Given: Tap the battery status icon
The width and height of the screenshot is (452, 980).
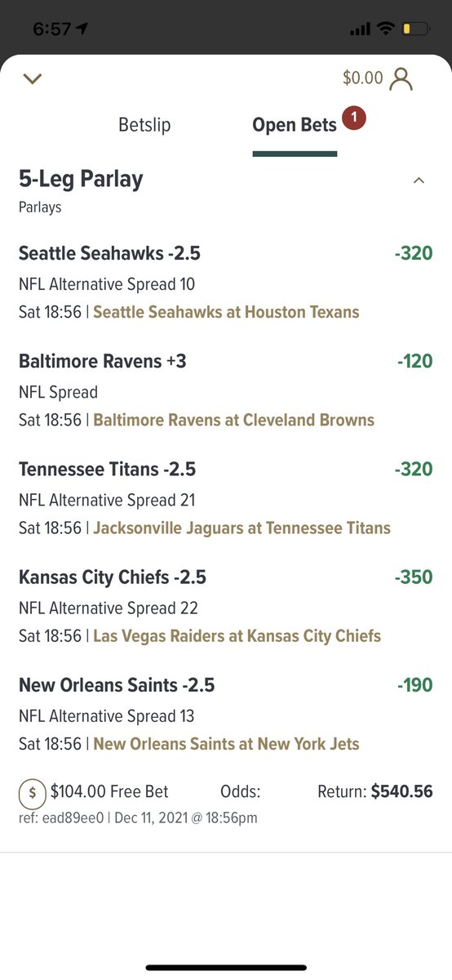Looking at the screenshot, I should pos(414,29).
